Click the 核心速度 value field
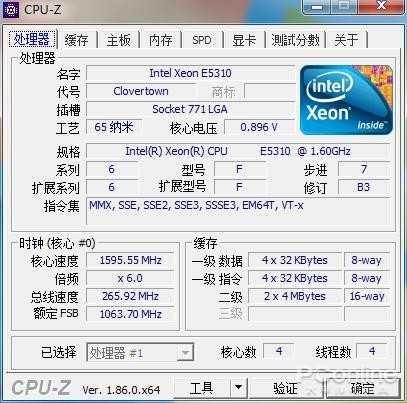Viewport: 407px width, 403px height. 130,260
